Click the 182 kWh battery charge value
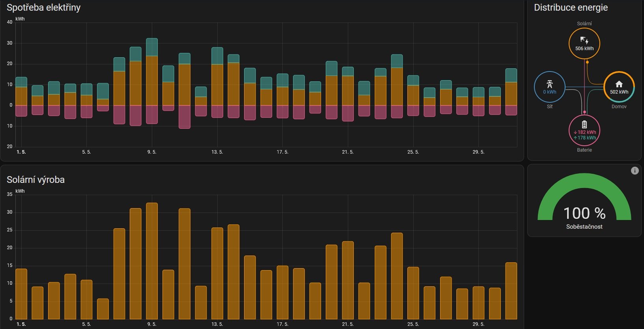644x329 pixels. click(586, 132)
